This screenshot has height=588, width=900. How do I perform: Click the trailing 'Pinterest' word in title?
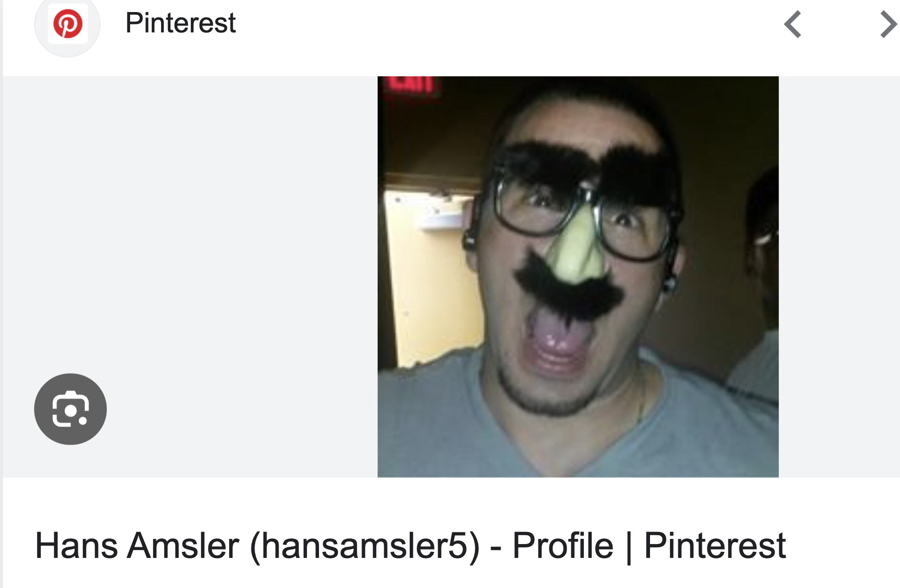[715, 546]
